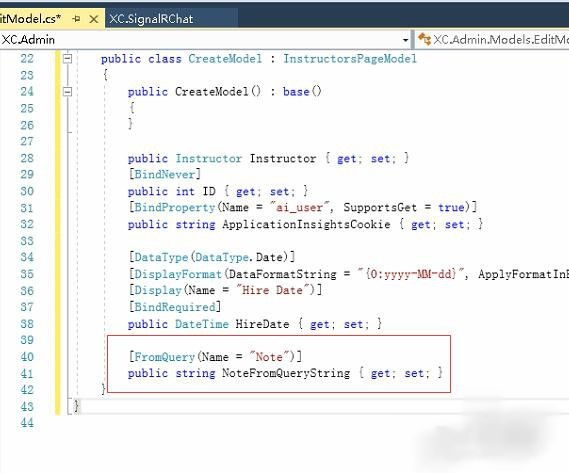Screen dimensions: 569x473
Task: Toggle the pin on EditModel.cs tab
Action: (76, 19)
